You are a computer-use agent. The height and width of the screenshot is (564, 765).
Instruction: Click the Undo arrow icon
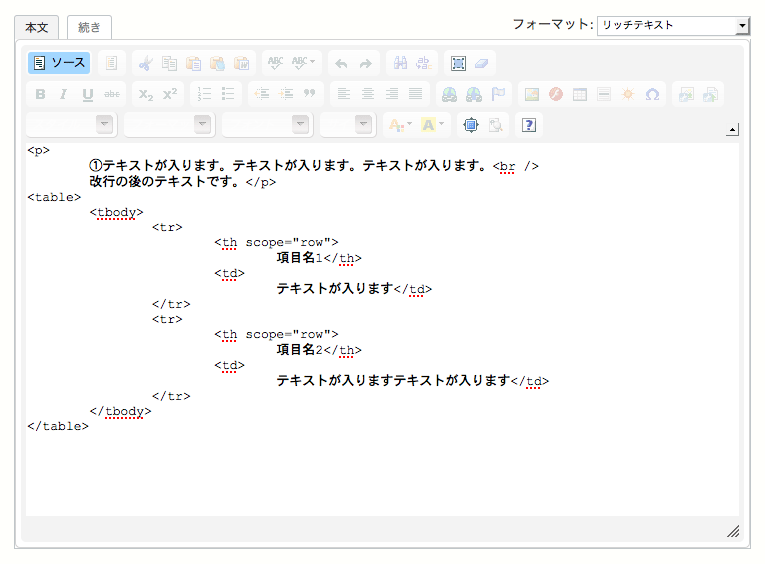pyautogui.click(x=342, y=63)
